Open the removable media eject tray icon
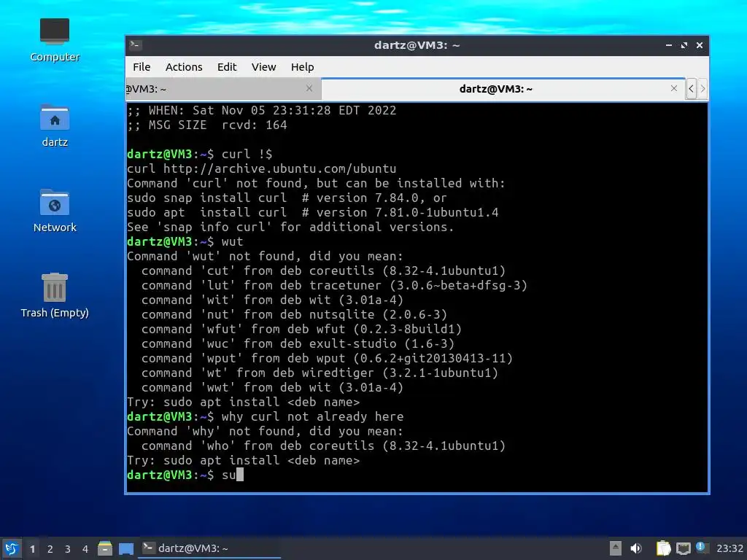This screenshot has width=747, height=560. pyautogui.click(x=615, y=548)
